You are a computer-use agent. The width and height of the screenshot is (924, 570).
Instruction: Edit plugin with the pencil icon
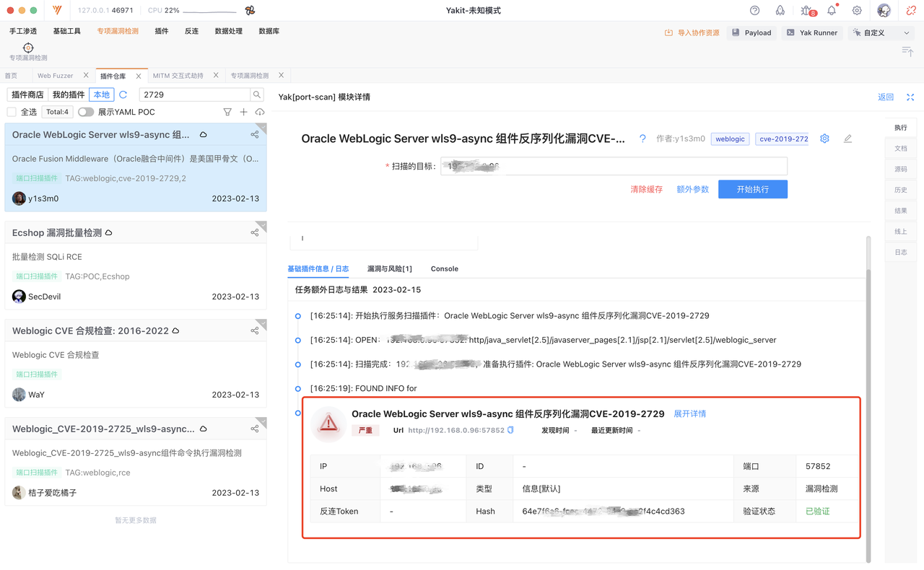(847, 139)
